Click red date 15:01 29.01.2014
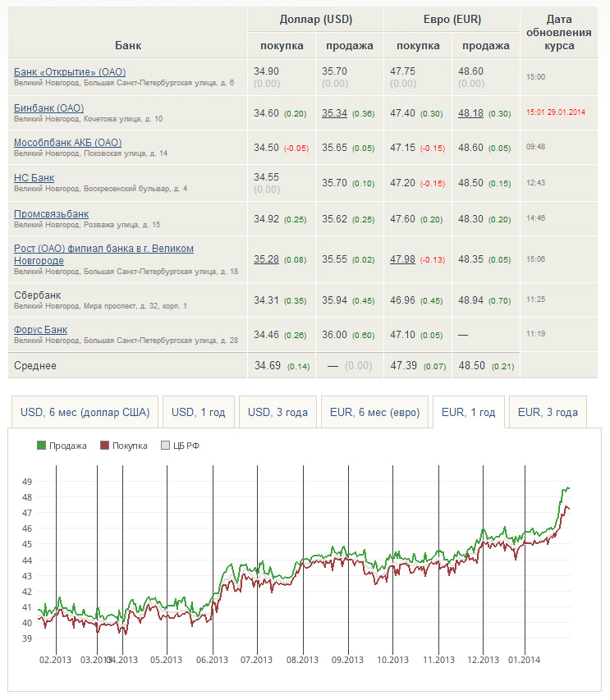The image size is (610, 700). (556, 112)
